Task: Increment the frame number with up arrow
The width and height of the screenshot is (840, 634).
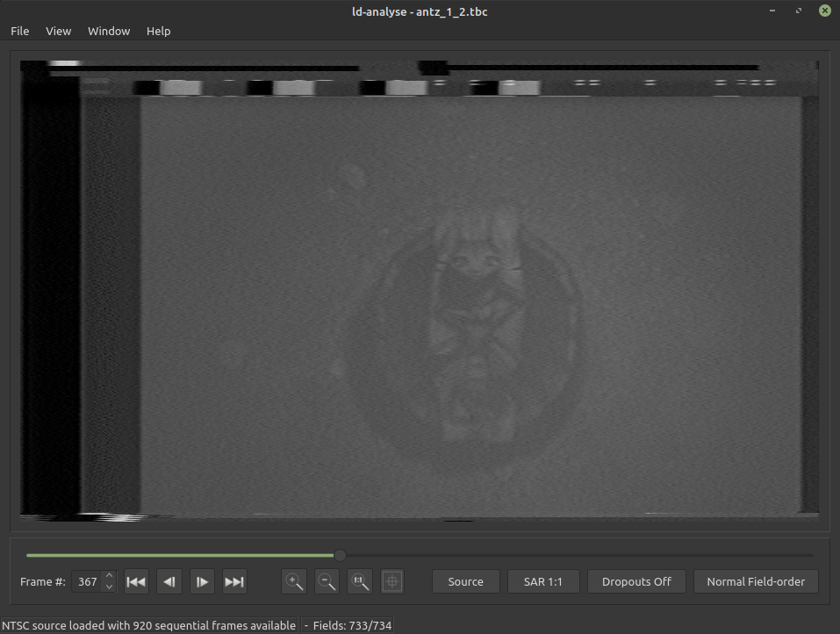Action: coord(110,575)
